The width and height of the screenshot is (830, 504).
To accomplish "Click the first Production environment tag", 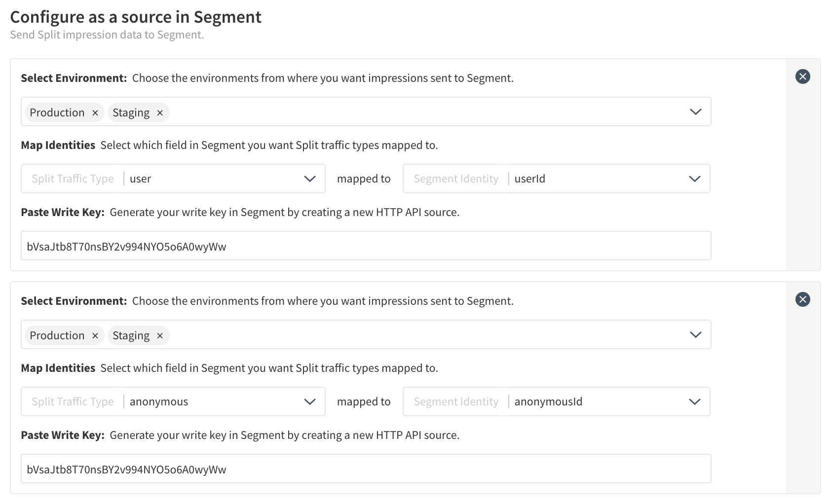I will (57, 112).
